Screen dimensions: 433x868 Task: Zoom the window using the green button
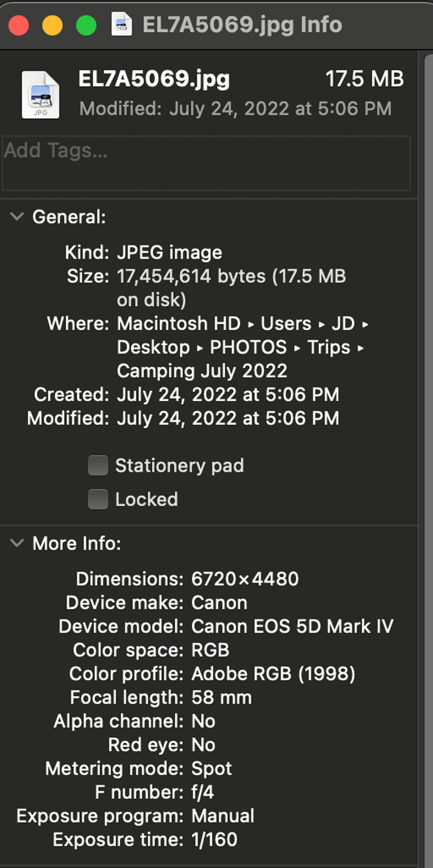click(x=86, y=25)
